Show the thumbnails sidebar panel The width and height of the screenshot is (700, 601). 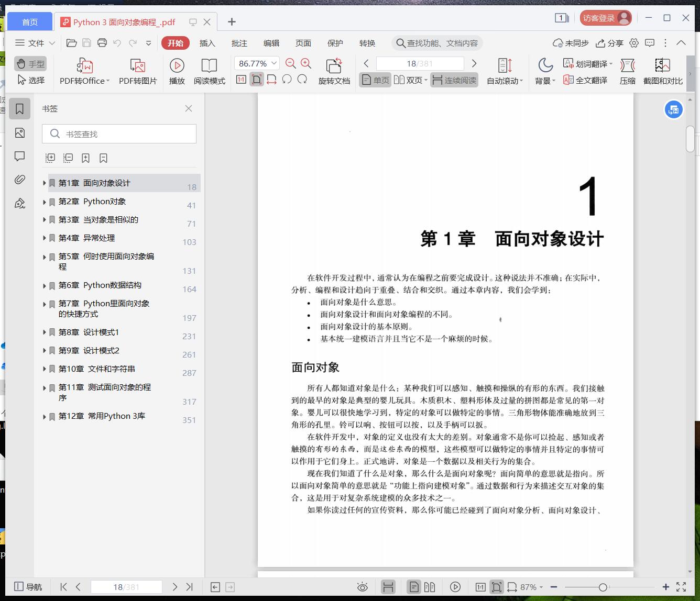20,133
